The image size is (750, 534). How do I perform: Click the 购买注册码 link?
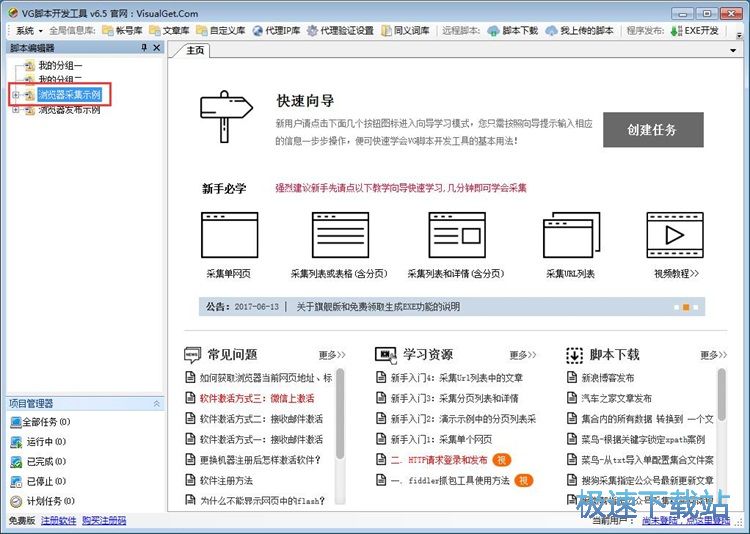click(104, 520)
